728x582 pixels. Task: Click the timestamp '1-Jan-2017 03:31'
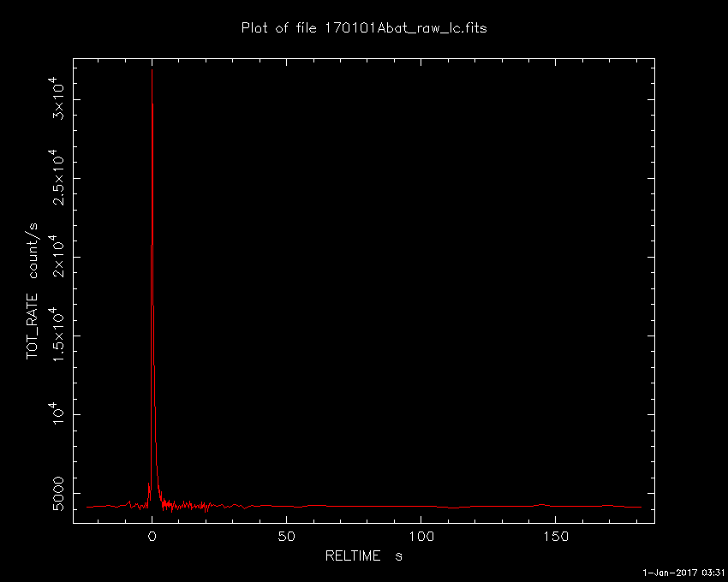tap(683, 573)
